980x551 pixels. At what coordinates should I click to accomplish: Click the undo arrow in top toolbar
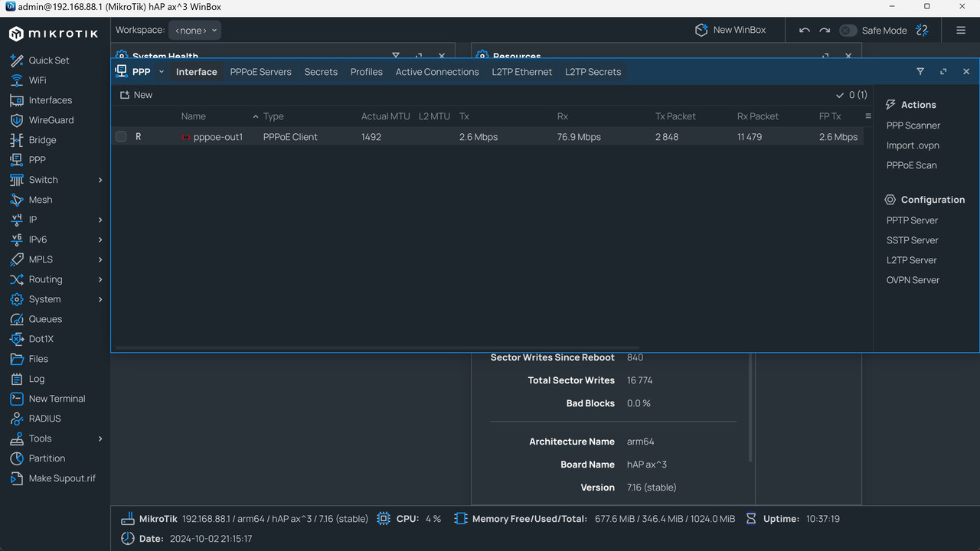[804, 31]
